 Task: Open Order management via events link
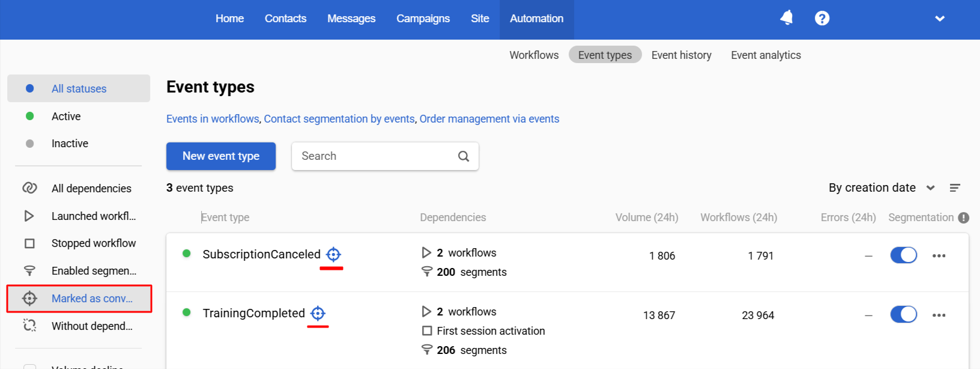click(489, 119)
